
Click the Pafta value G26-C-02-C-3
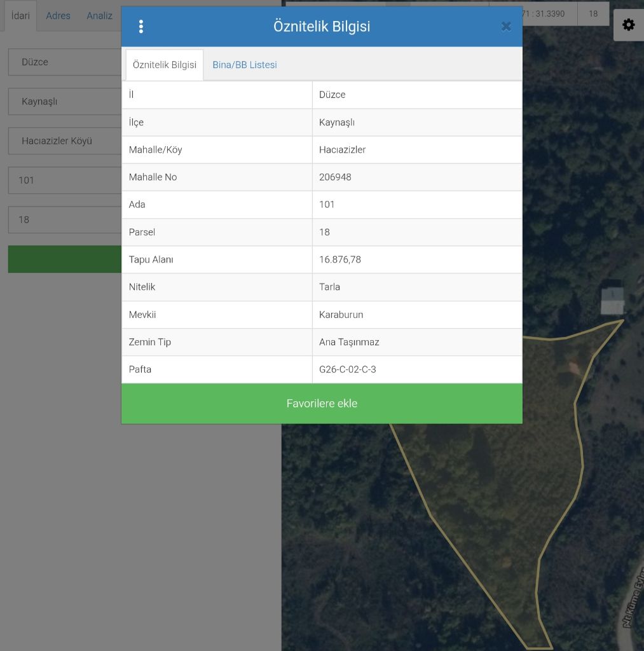pyautogui.click(x=348, y=369)
